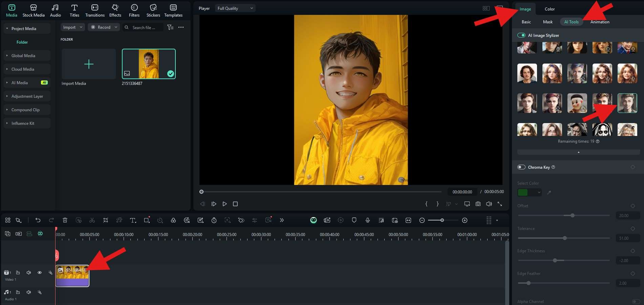Image resolution: width=644 pixels, height=305 pixels.
Task: Click the undo arrow in timeline toolbar
Action: tap(38, 220)
